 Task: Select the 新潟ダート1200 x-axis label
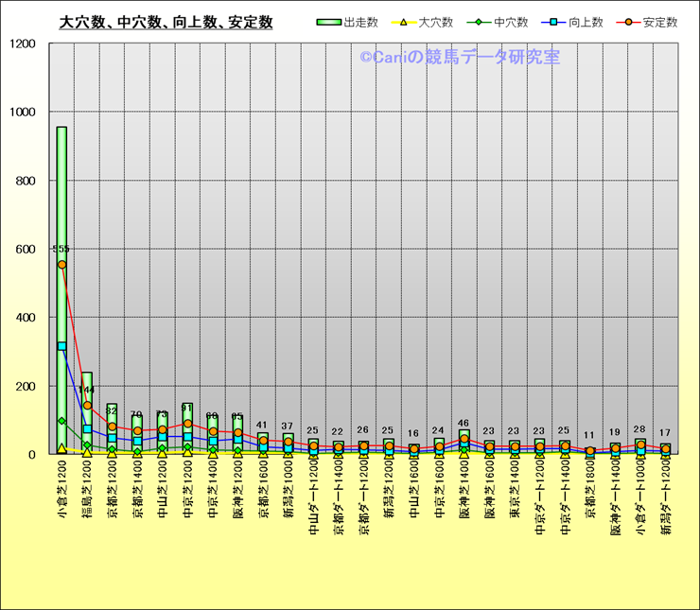coord(666,501)
